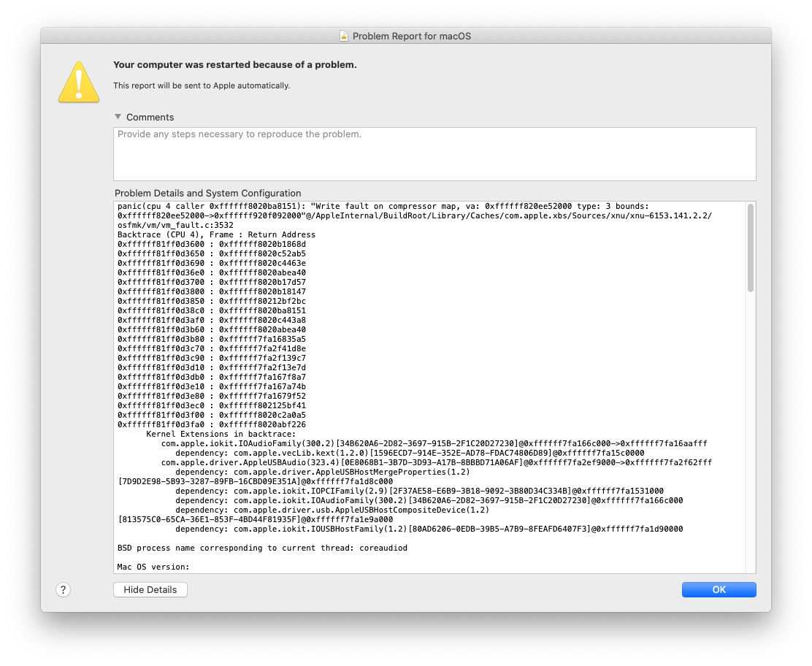This screenshot has height=666, width=812.
Task: Click the backtrace row ending in 0xffffff7fa1679f52
Action: click(x=212, y=397)
